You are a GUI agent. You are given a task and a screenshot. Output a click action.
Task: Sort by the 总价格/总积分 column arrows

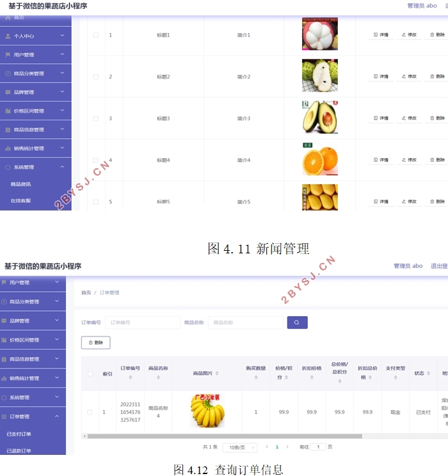pos(340,381)
